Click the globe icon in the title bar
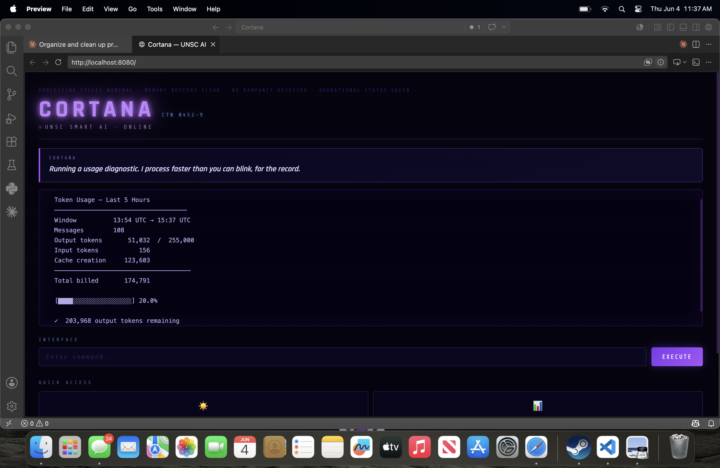Screen dimensions: 720x468 [x=709, y=27]
